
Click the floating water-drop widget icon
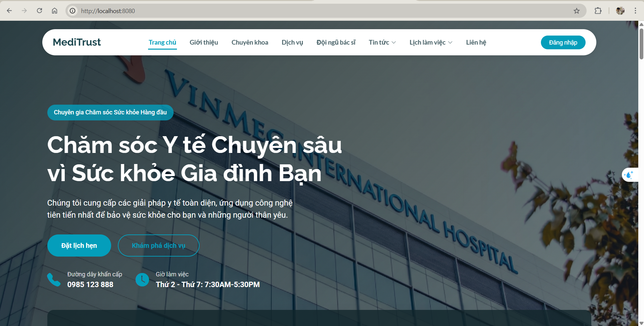(629, 175)
